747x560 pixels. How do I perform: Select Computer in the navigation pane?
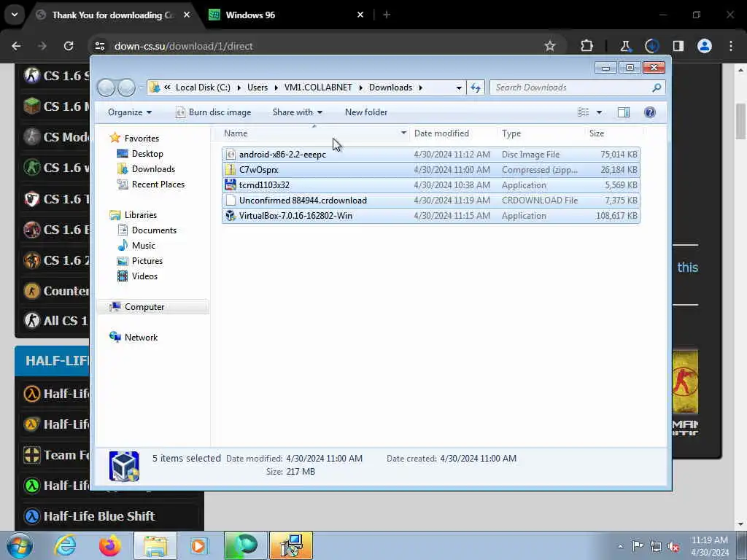pyautogui.click(x=144, y=307)
